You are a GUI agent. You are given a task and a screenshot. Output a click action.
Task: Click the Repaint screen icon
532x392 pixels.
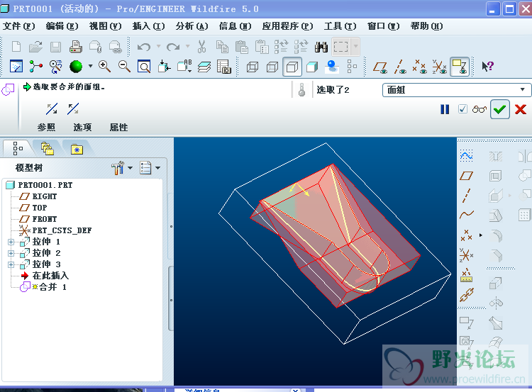(x=16, y=66)
